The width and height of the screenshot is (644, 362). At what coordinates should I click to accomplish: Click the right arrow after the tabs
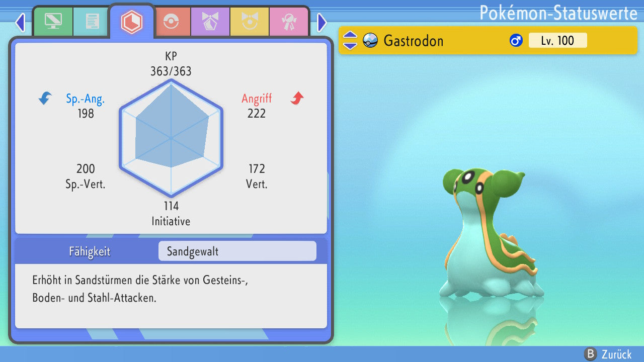pos(322,22)
